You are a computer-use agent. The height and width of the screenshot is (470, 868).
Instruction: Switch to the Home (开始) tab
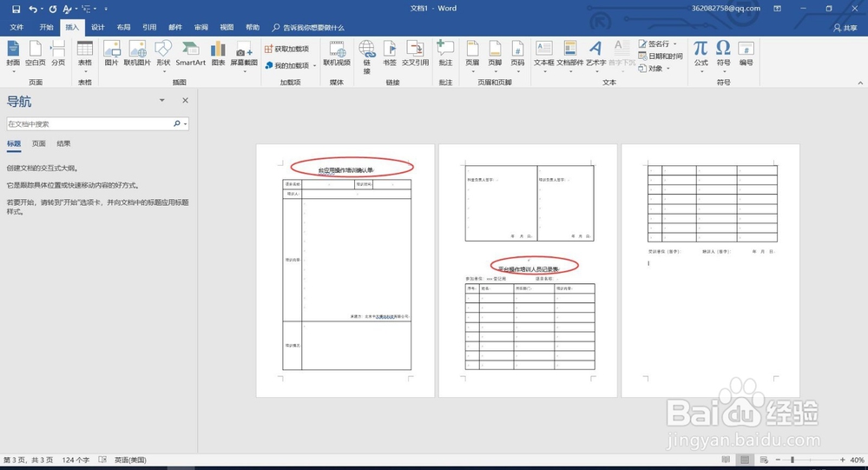click(x=47, y=27)
